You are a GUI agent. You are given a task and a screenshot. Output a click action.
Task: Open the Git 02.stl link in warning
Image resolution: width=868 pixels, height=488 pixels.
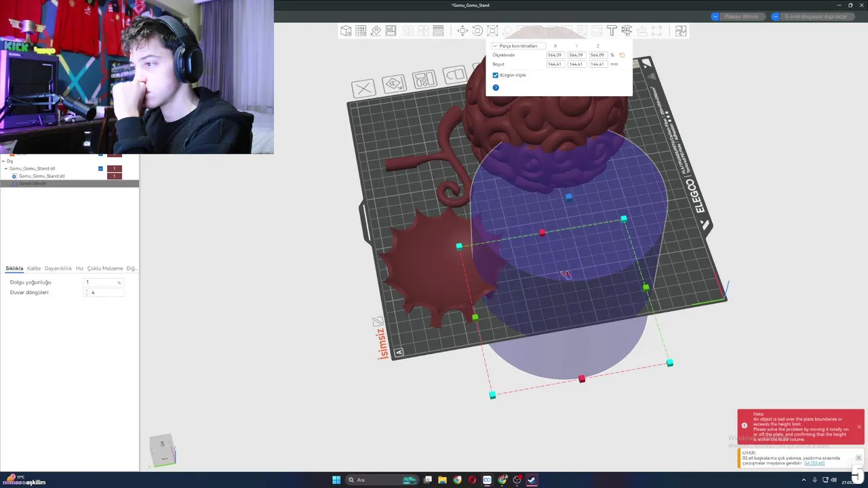(814, 463)
